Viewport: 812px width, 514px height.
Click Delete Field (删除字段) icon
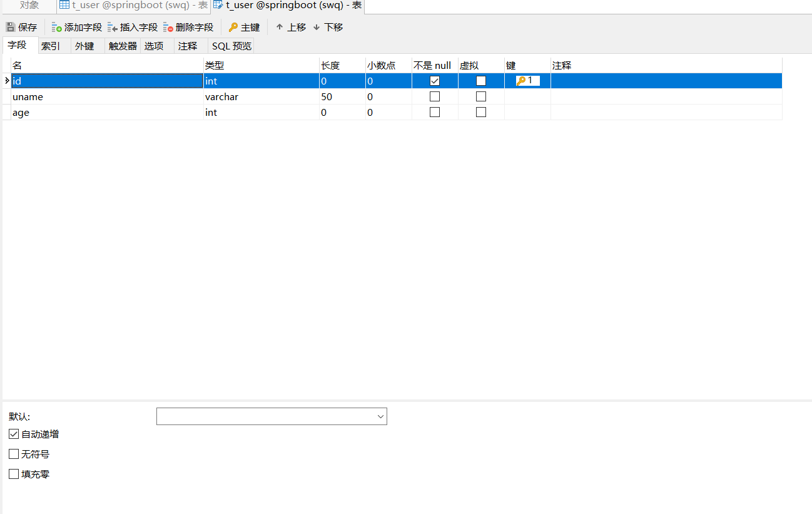[x=168, y=28]
